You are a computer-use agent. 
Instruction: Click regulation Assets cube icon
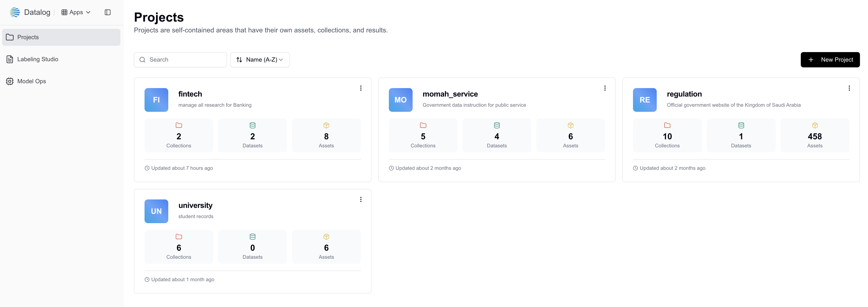click(x=814, y=125)
